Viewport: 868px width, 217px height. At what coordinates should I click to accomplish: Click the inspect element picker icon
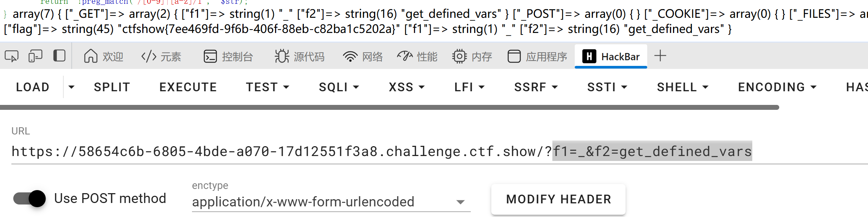pyautogui.click(x=11, y=56)
